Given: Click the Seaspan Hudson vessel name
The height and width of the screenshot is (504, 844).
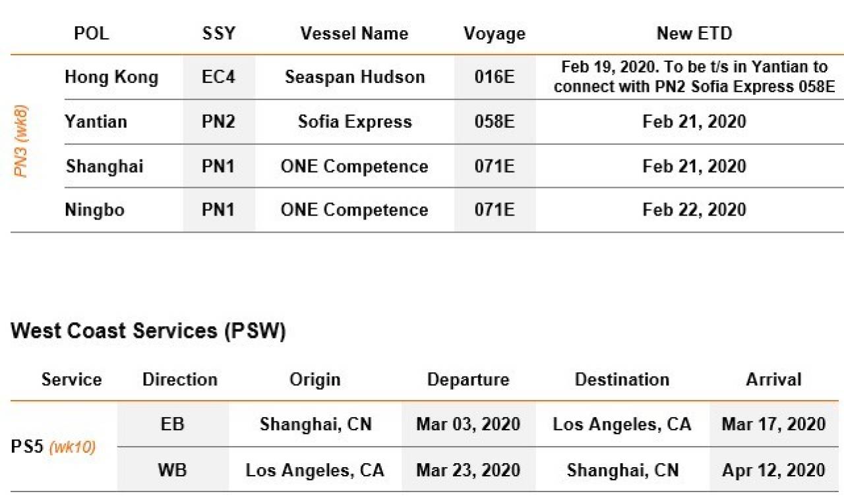Looking at the screenshot, I should click(x=355, y=77).
